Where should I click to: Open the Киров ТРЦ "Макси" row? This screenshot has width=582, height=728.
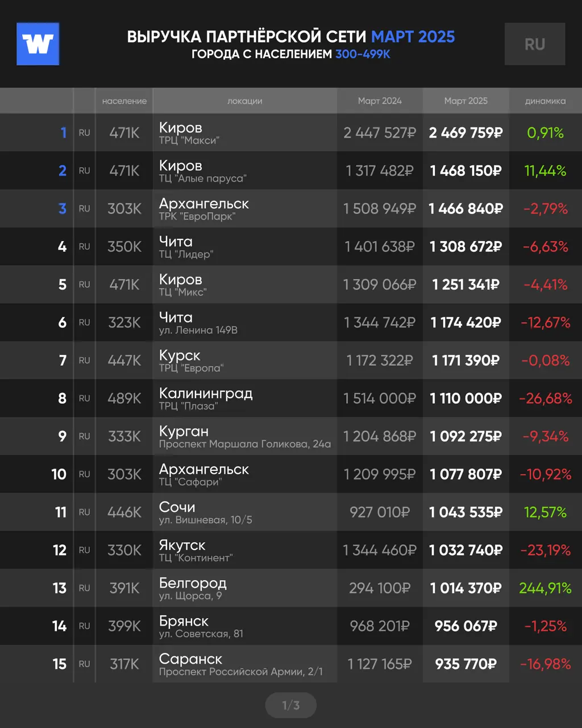click(x=291, y=133)
